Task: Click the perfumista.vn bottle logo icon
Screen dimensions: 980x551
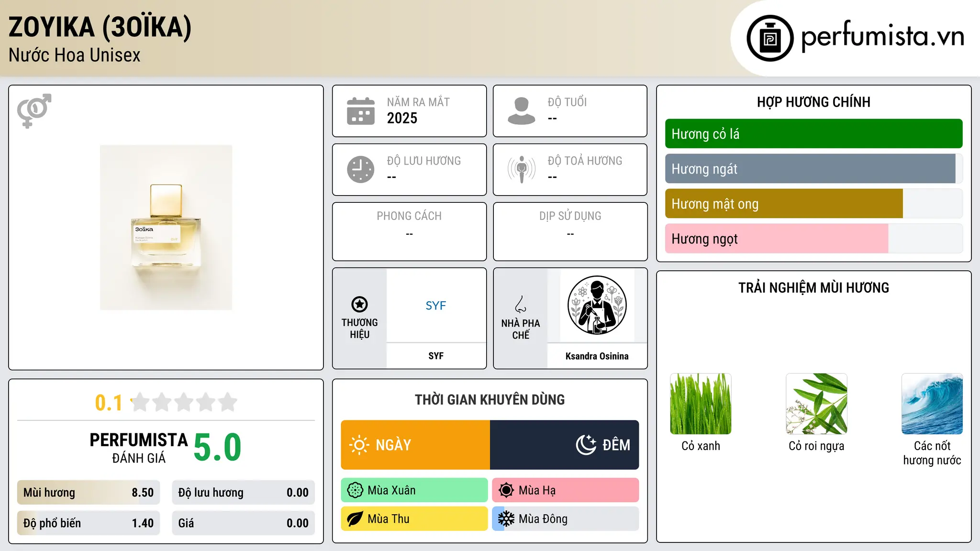Action: 770,38
